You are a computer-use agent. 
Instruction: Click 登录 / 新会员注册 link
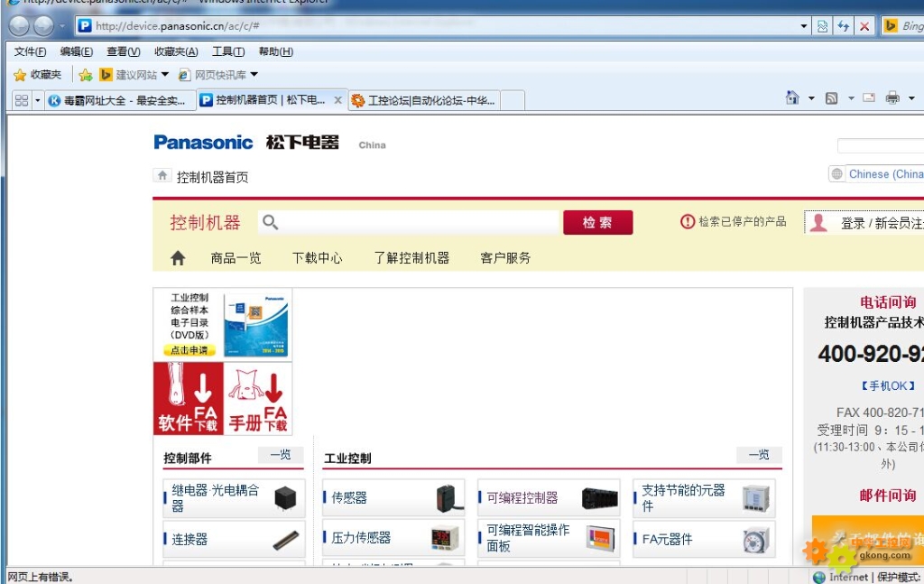coord(882,223)
